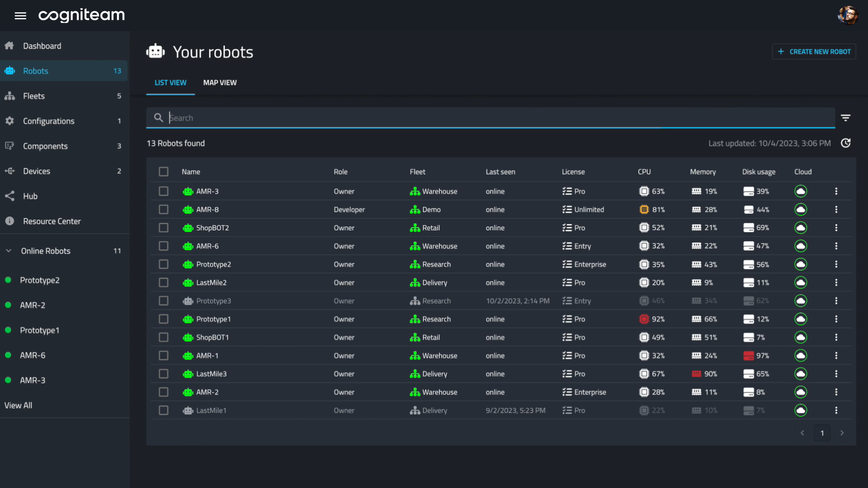Check the LastMile2 row checkbox
Image resolution: width=868 pixels, height=488 pixels.
(x=164, y=282)
